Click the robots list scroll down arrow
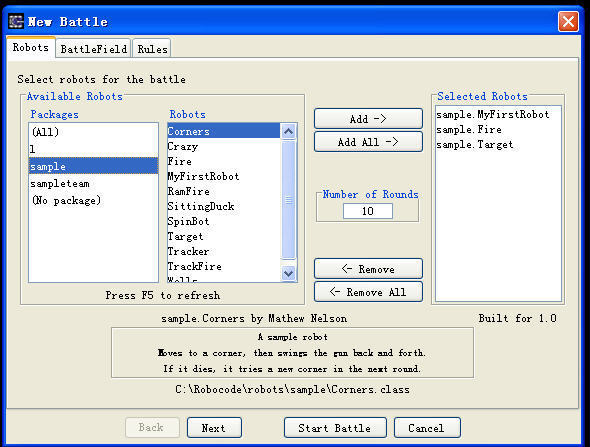 pyautogui.click(x=289, y=273)
